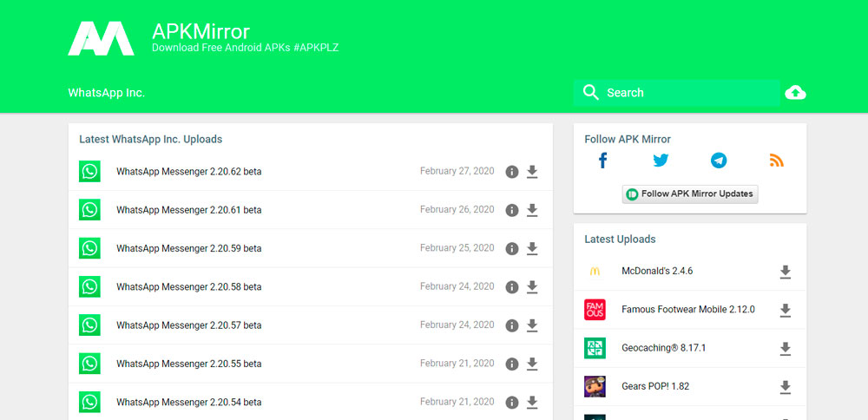Open APK Mirror's Facebook page icon
This screenshot has height=420, width=868.
[603, 161]
